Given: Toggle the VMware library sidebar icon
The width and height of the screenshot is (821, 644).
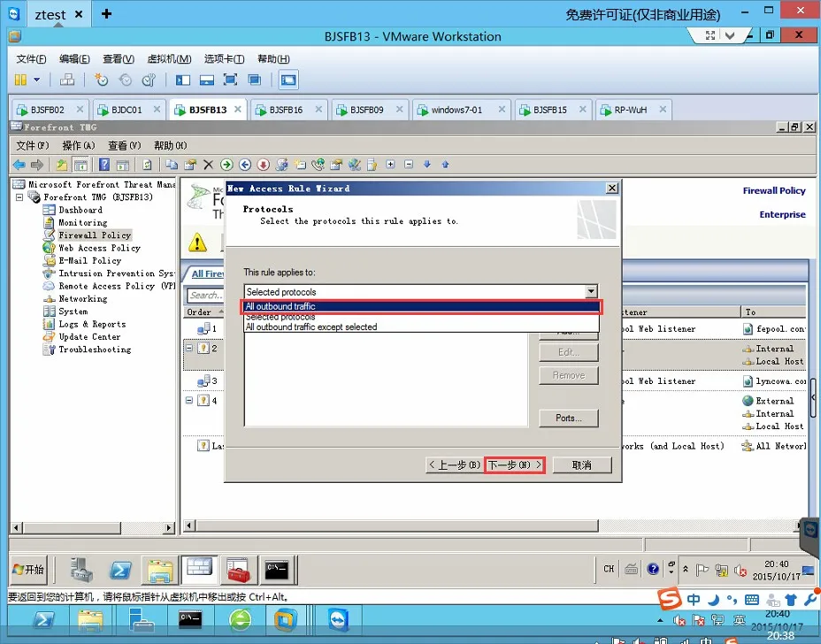Looking at the screenshot, I should pos(183,80).
